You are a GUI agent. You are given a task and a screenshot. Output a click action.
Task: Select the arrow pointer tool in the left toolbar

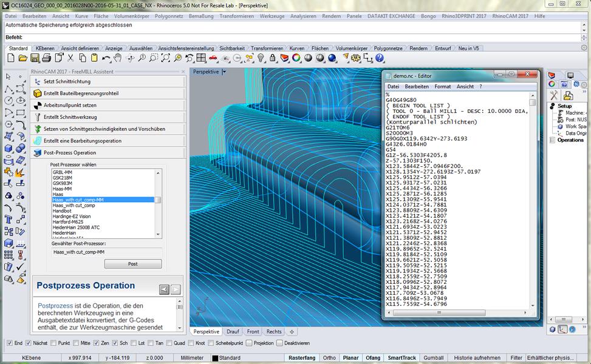9,77
